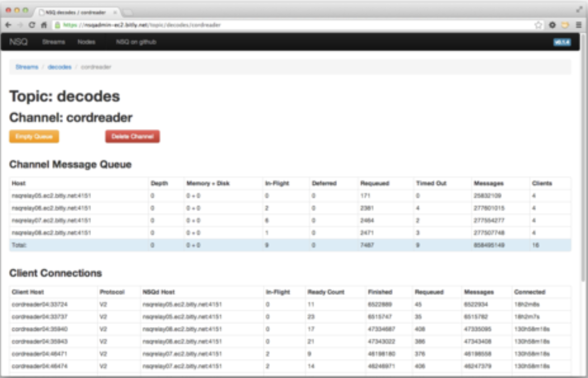Click the red Delete Channel button
The height and width of the screenshot is (378, 588).
point(133,137)
